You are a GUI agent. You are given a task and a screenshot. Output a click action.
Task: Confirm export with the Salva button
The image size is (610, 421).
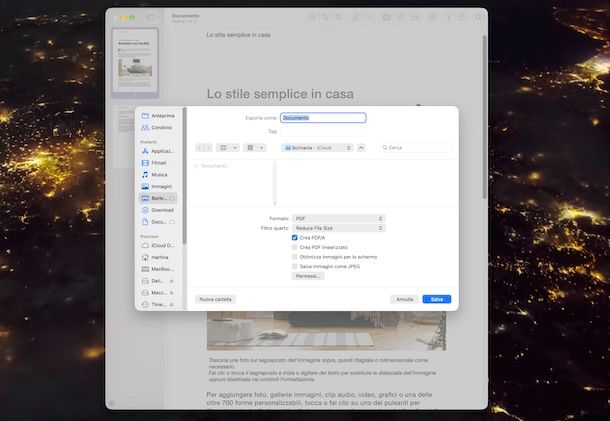[436, 299]
